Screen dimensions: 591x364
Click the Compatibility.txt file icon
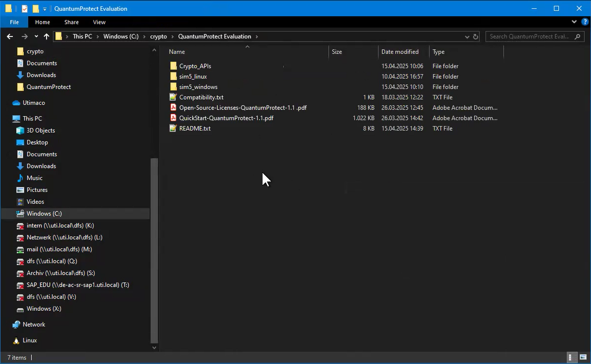pyautogui.click(x=173, y=97)
